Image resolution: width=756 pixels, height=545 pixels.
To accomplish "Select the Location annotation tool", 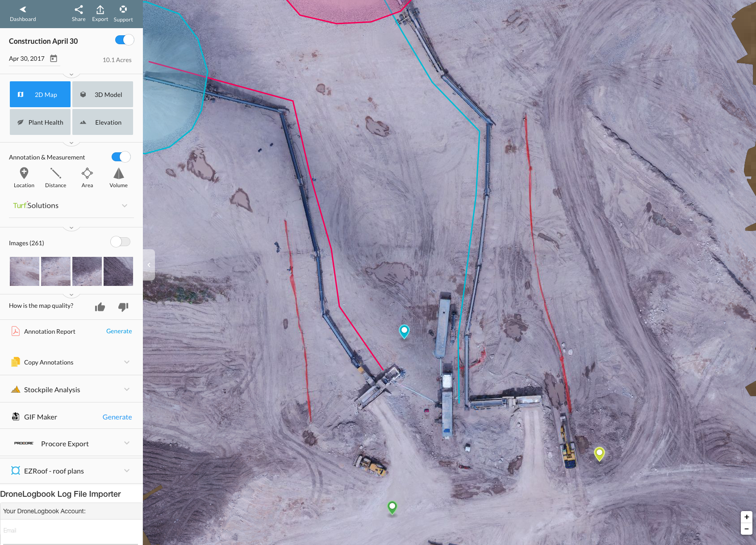I will click(24, 177).
